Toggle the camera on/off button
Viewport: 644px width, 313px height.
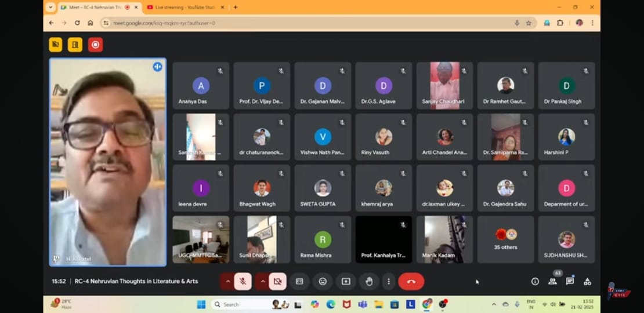pyautogui.click(x=277, y=281)
